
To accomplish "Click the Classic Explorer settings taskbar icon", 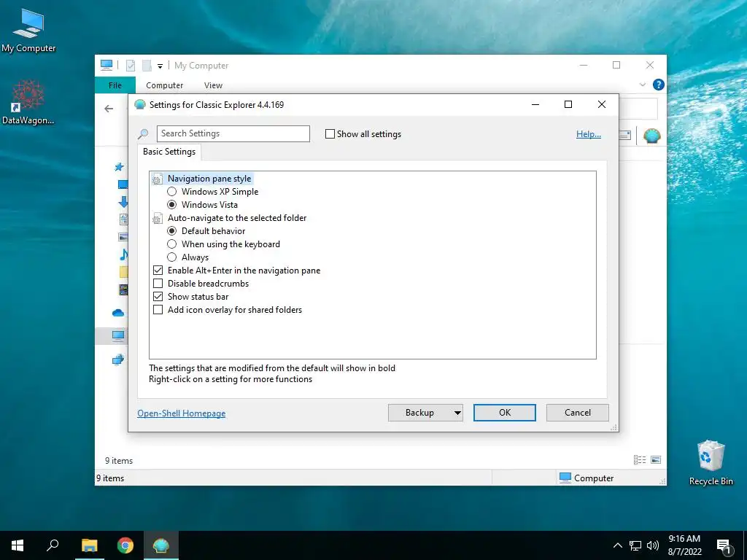I will pos(161,545).
